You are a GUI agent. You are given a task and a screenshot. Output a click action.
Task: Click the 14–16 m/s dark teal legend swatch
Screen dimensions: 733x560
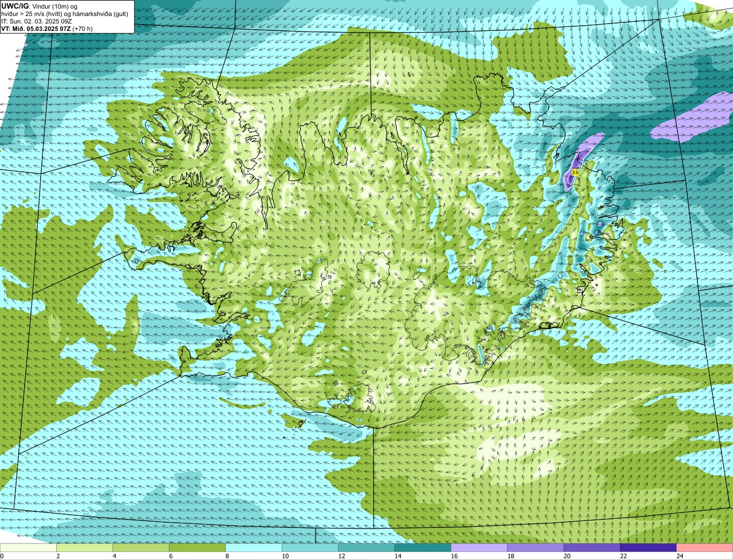423,547
